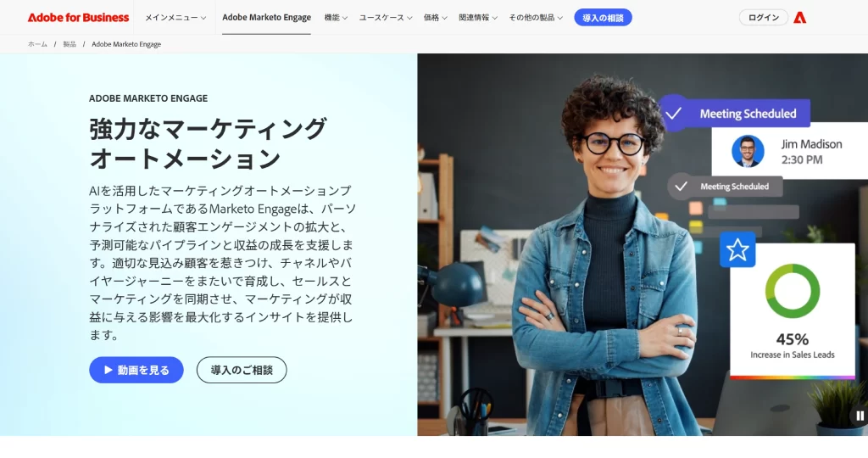Click Jim Madison's profile avatar
The image size is (868, 458).
(748, 151)
